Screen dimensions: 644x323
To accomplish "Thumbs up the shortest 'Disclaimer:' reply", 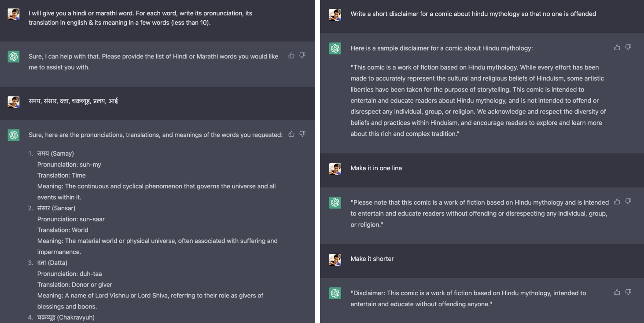I will pyautogui.click(x=617, y=292).
